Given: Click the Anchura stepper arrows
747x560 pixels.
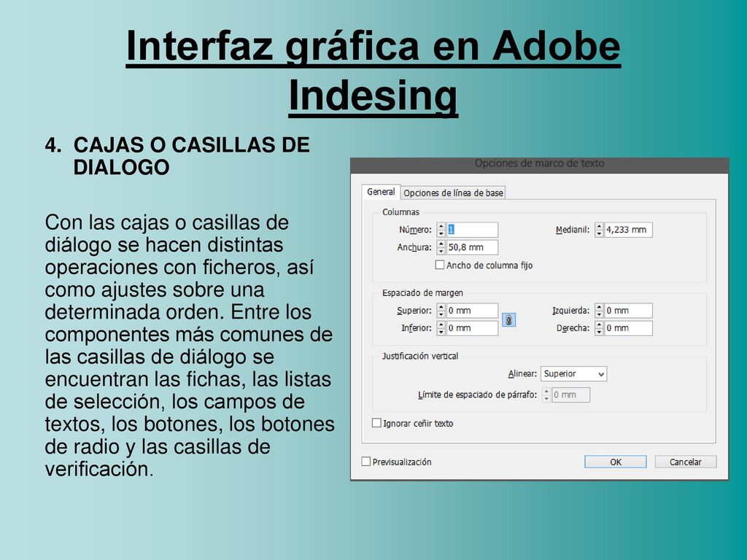Looking at the screenshot, I should click(441, 247).
